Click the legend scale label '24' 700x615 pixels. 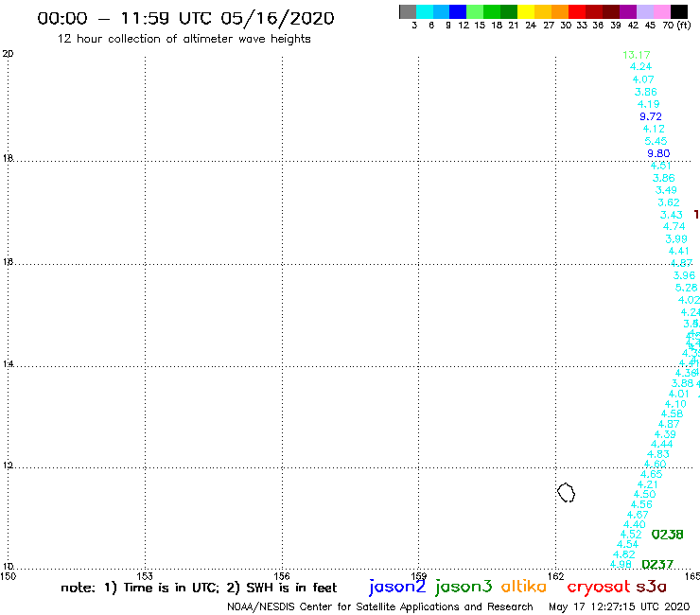(x=531, y=26)
